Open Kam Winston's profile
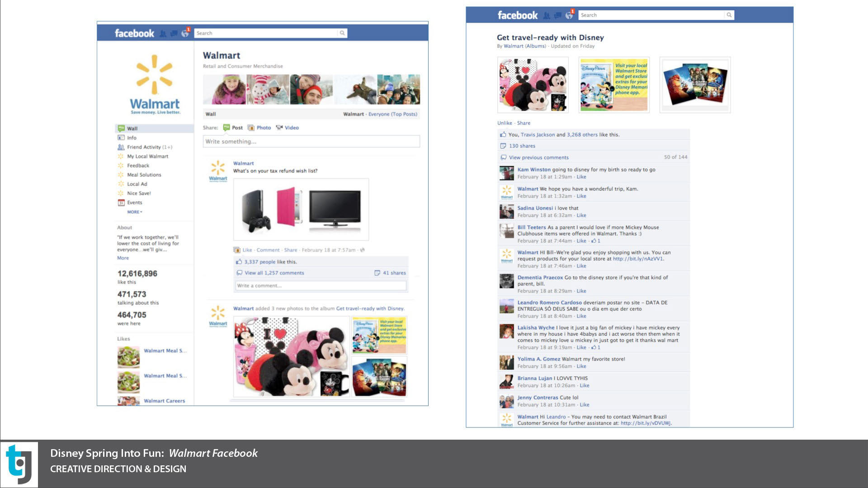 [x=534, y=170]
